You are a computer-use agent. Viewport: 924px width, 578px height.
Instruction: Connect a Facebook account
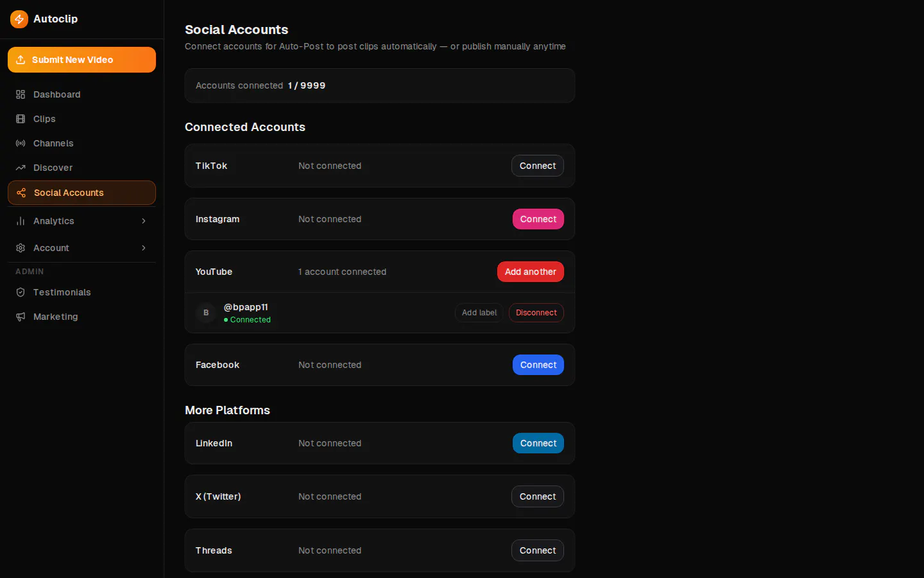tap(538, 365)
